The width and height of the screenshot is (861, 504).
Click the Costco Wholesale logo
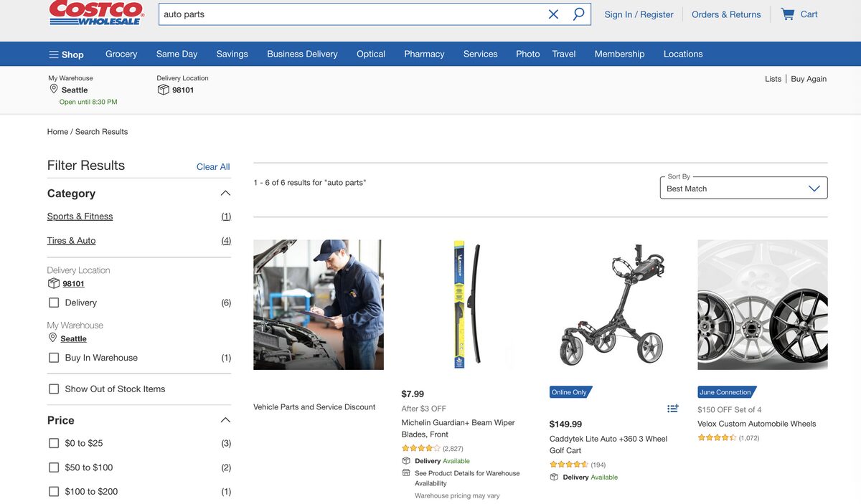tap(97, 12)
